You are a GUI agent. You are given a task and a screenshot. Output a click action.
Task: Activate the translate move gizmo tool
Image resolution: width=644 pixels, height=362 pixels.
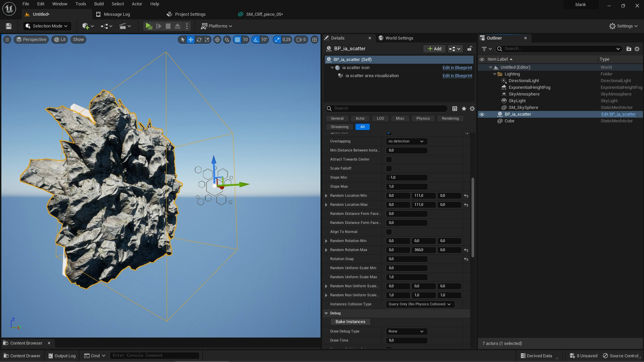coord(191,40)
